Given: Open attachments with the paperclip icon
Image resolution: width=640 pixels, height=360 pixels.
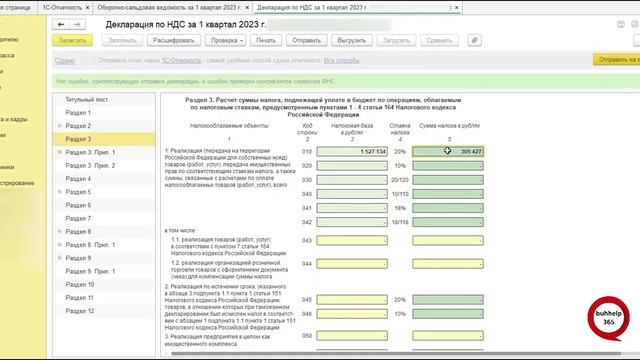Looking at the screenshot, I should 474,40.
